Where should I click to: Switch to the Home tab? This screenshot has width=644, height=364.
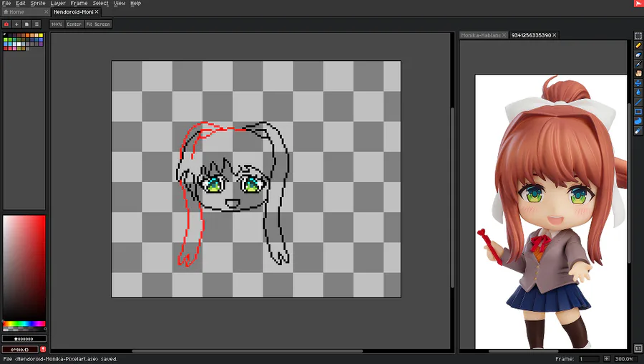(x=24, y=12)
